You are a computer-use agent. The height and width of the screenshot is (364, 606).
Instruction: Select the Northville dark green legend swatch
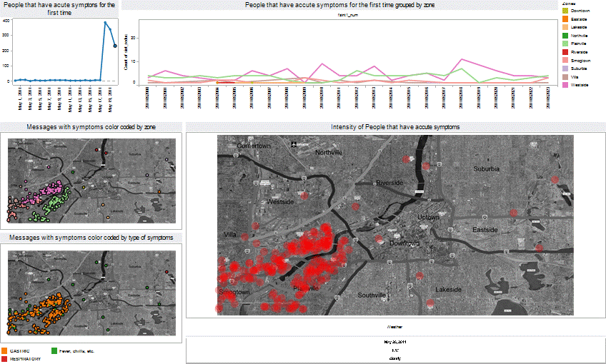[565, 36]
